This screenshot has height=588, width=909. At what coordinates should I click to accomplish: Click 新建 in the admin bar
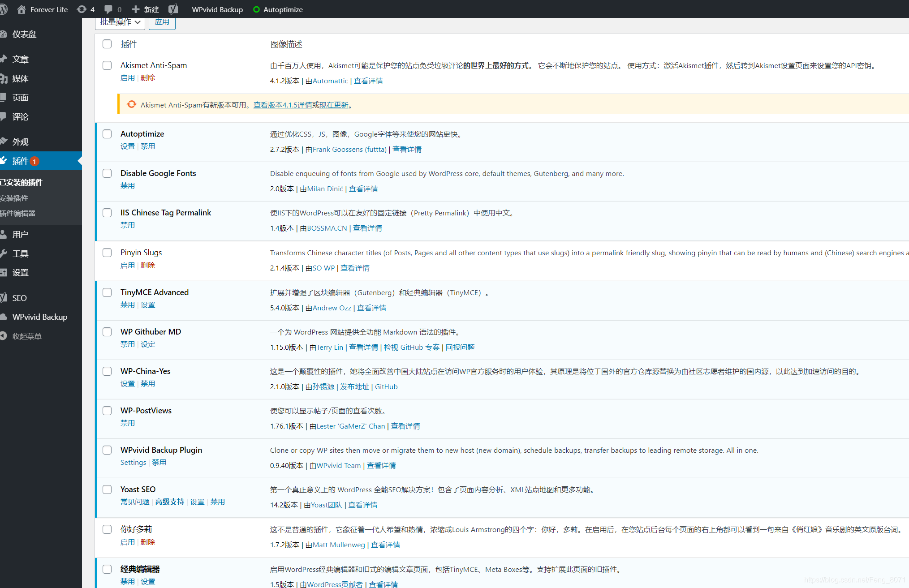tap(151, 9)
